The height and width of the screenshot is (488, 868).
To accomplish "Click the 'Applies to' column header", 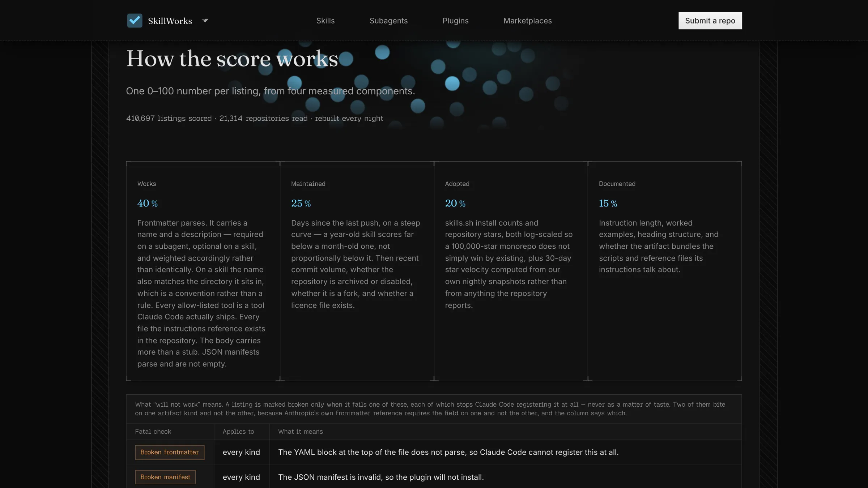I will [238, 432].
